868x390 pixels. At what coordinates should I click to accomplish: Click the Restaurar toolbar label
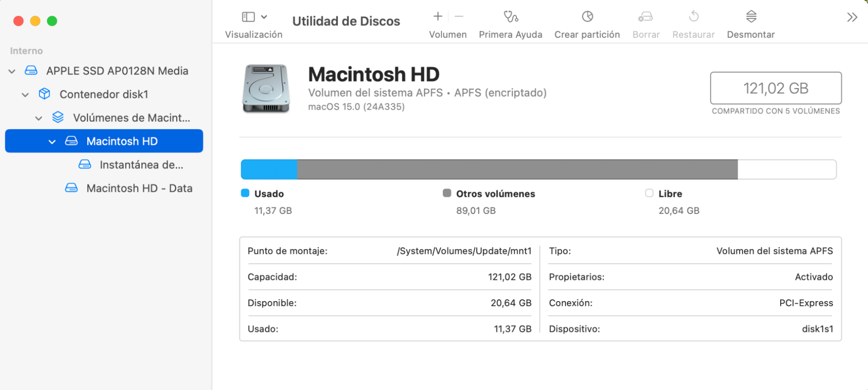pos(693,34)
